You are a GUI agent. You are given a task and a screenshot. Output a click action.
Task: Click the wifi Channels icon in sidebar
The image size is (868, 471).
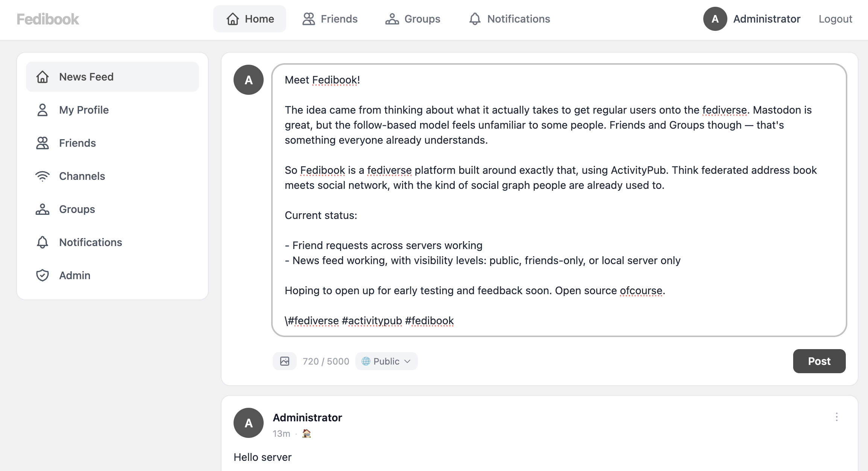42,176
